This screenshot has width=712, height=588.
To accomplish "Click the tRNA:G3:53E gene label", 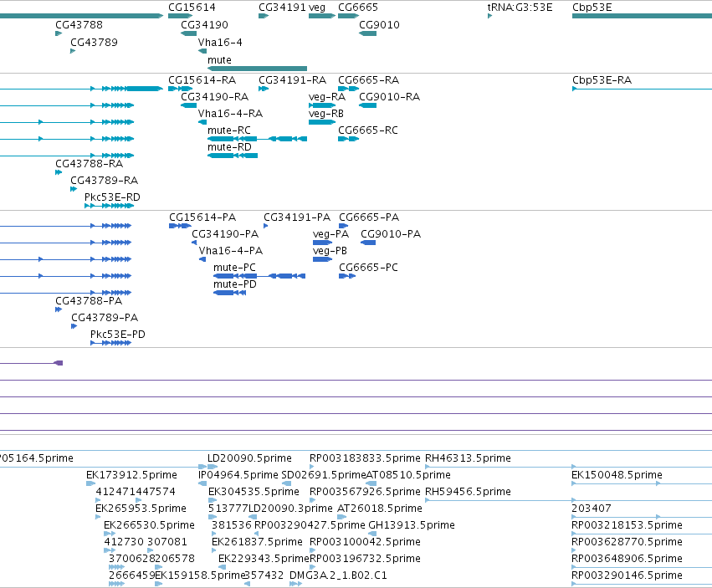I will pyautogui.click(x=520, y=8).
